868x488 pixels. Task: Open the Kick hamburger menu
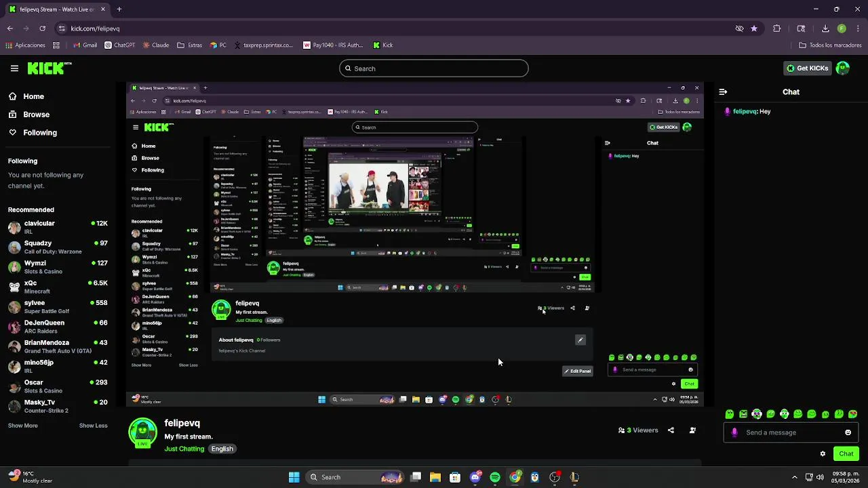click(14, 68)
